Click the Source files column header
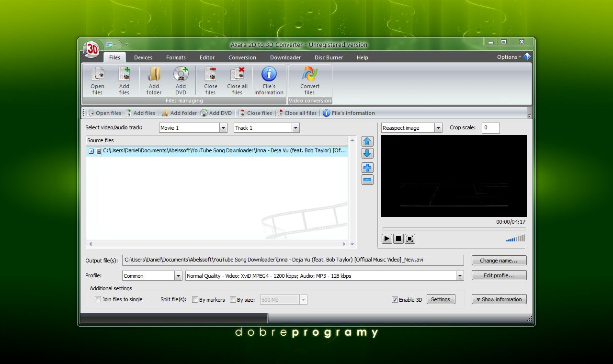Screen dimensions: 613x364 [217, 140]
